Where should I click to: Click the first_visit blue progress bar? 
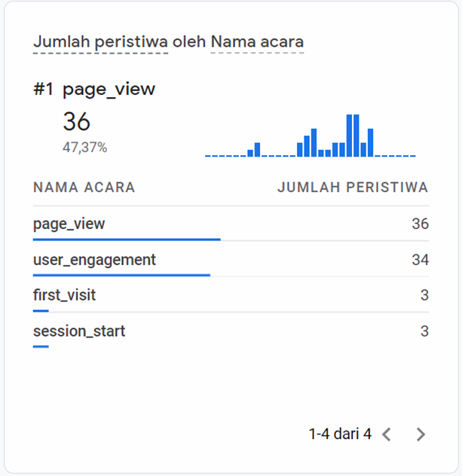pyautogui.click(x=41, y=310)
